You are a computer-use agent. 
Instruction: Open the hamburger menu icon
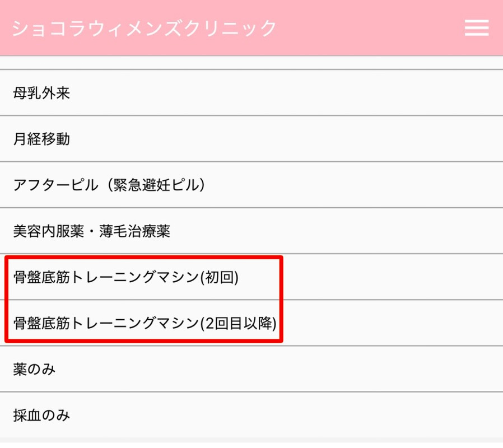477,27
